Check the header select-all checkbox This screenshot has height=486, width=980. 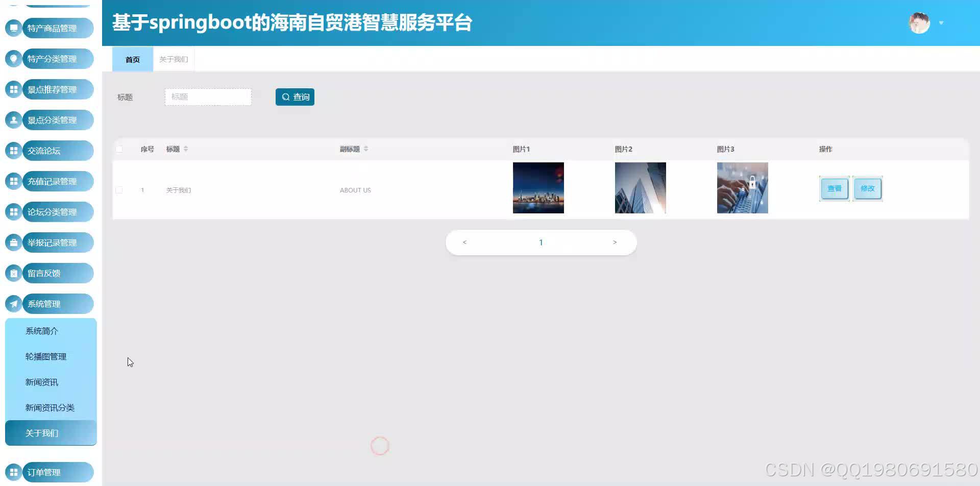pyautogui.click(x=119, y=149)
